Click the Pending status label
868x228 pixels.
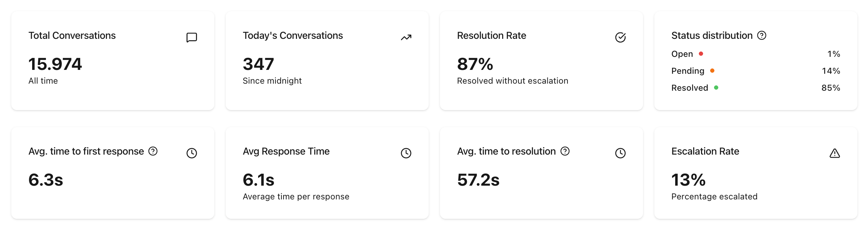pos(688,71)
